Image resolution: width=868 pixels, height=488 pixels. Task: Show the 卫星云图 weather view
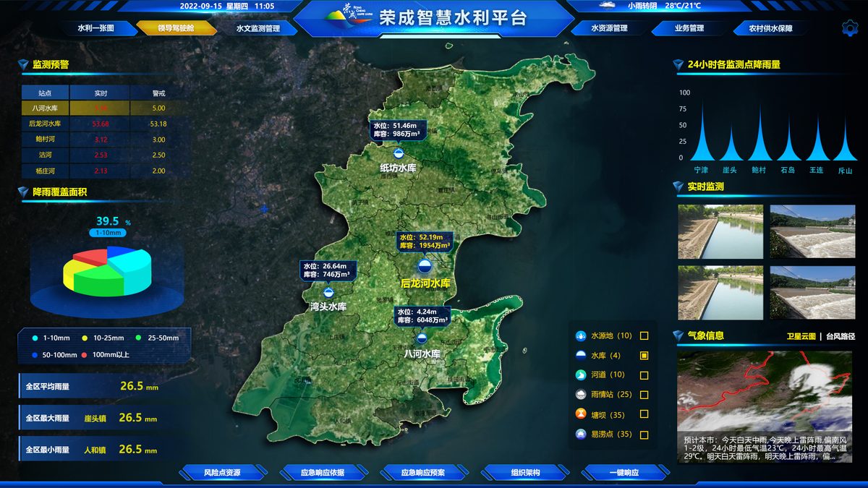[801, 336]
